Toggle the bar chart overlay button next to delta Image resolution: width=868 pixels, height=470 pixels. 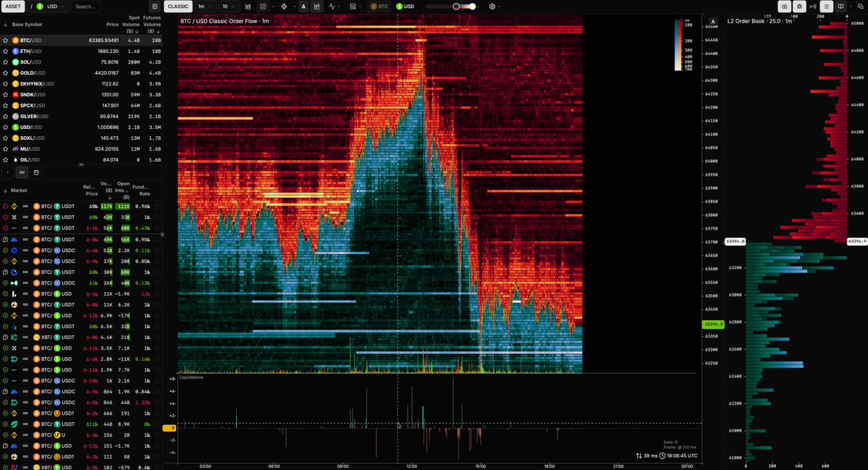(316, 7)
